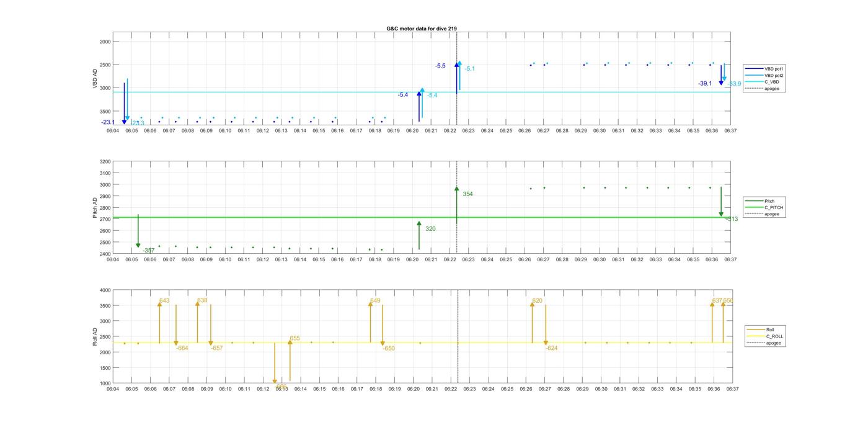Screen dimensions: 868x430
Task: Click the "VBD AD" y-axis label
Action: pos(95,79)
